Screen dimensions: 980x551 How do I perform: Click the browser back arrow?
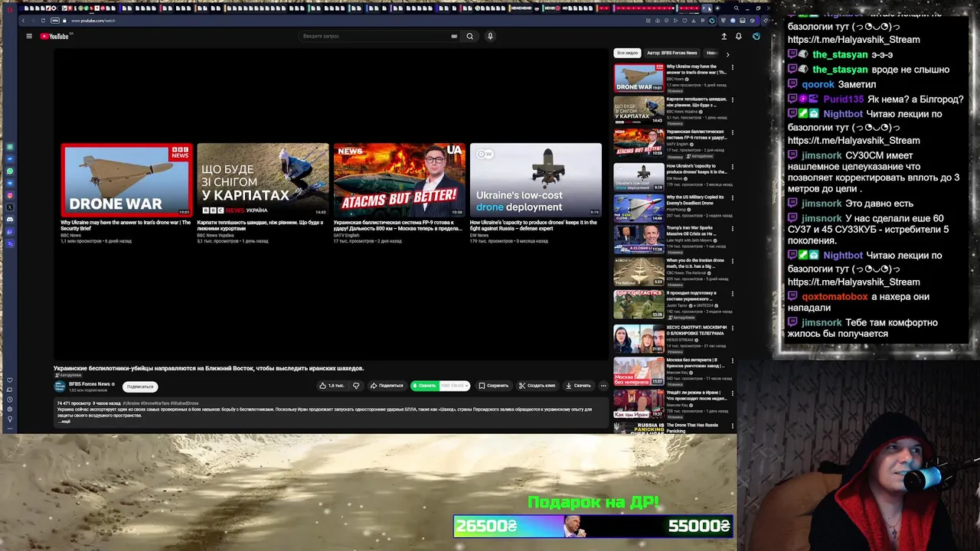pos(23,21)
